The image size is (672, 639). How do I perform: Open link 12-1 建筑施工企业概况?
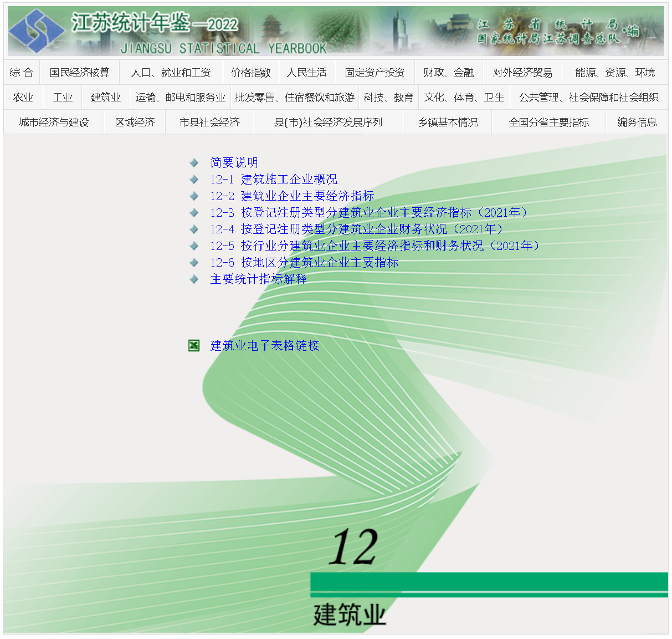274,180
